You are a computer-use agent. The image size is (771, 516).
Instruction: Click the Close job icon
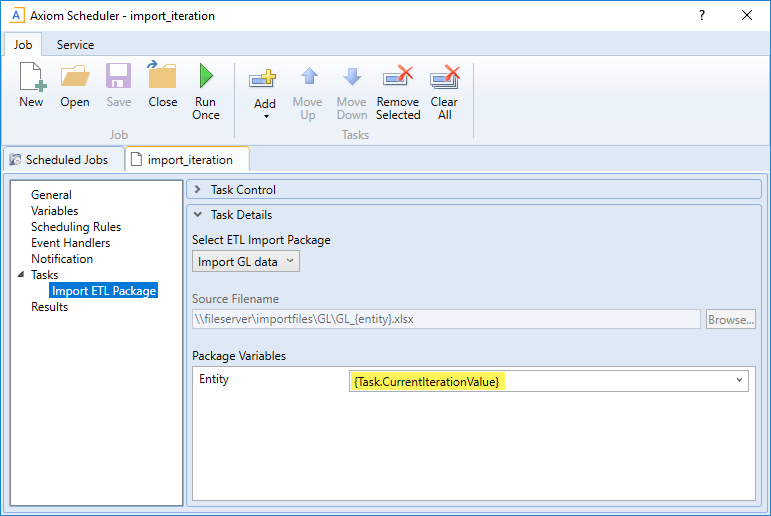[x=162, y=78]
